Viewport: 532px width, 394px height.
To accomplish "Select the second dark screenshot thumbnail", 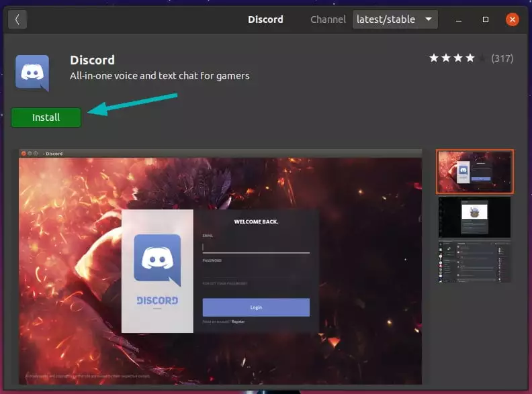I will (x=475, y=217).
